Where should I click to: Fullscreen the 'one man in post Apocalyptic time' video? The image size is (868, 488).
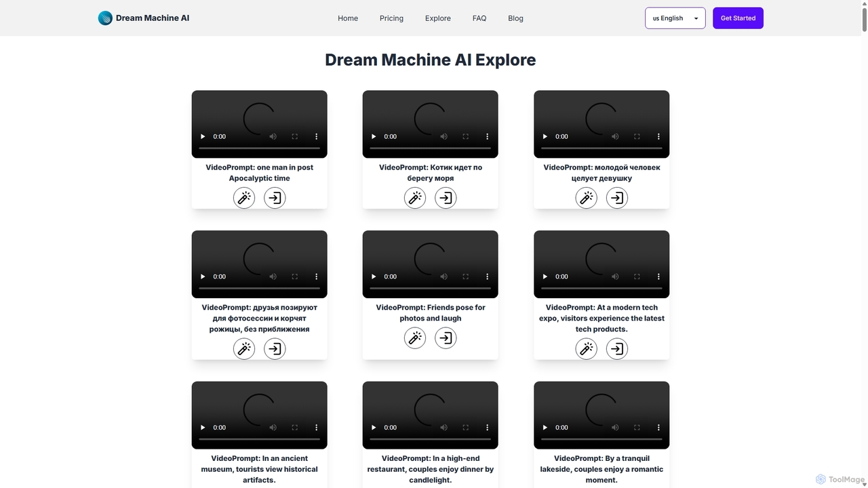point(294,136)
